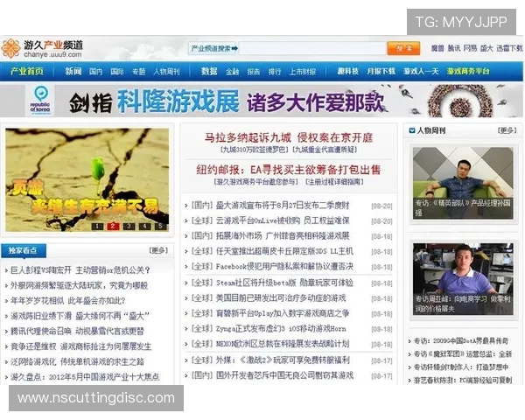Screen dimensions: 525x420
Task: Open sub-link 九城重金代言遭质疑
Action: (x=325, y=150)
